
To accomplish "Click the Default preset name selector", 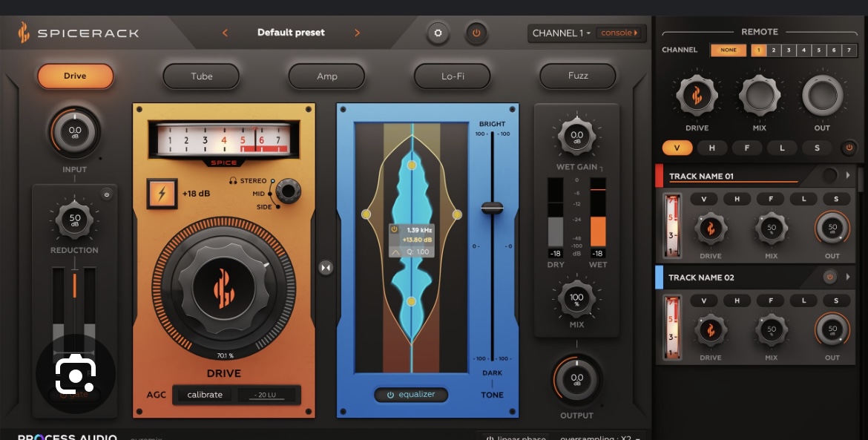I will pyautogui.click(x=291, y=33).
